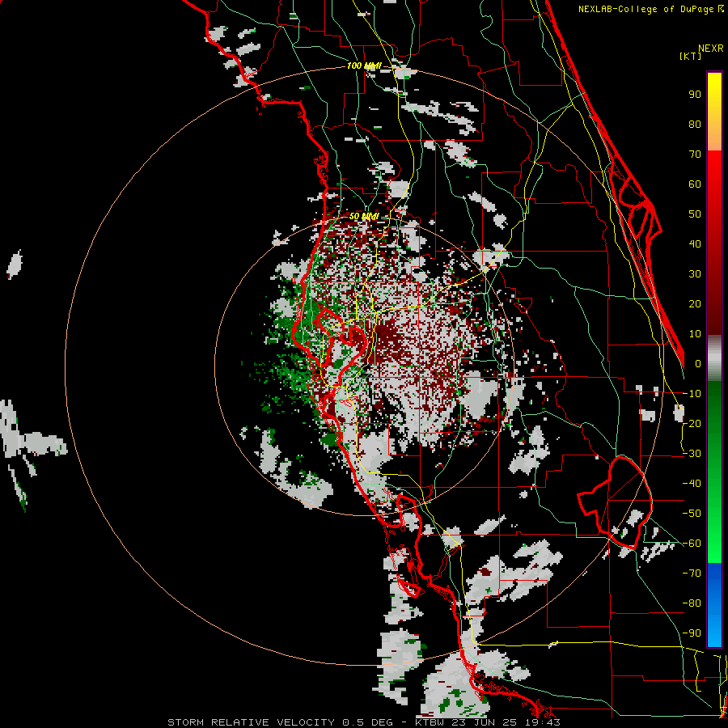This screenshot has width=728, height=728.
Task: Click the blue segment of the color bar
Action: [x=714, y=604]
